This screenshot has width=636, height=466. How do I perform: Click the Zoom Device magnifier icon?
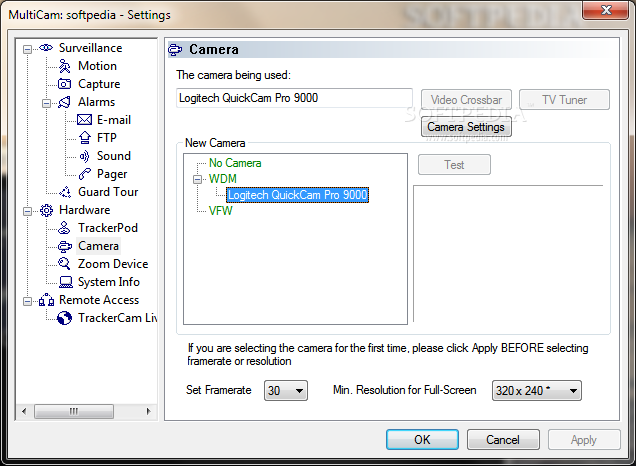click(64, 264)
